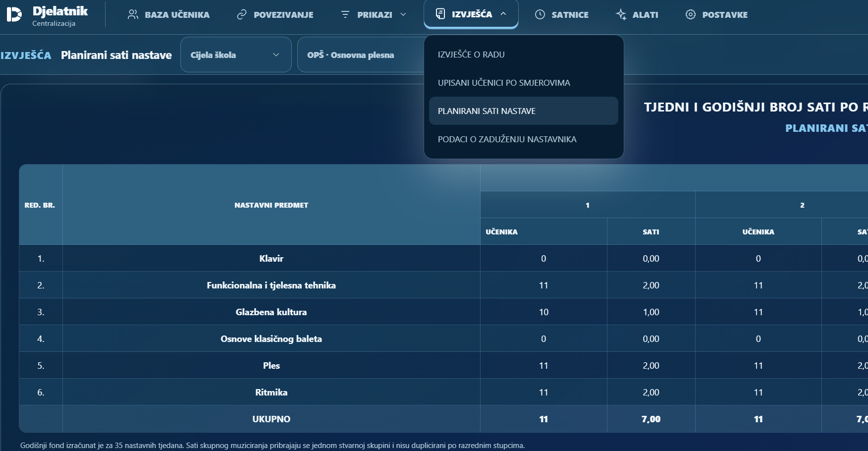This screenshot has height=451, width=868.
Task: Open Podaci o zaduženju nastavnika
Action: tap(524, 139)
